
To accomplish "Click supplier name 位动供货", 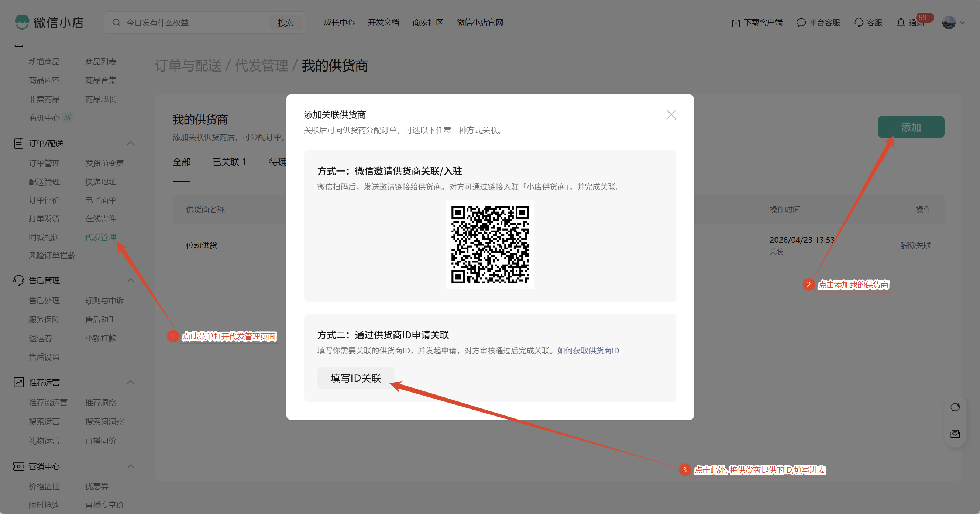I will point(201,245).
